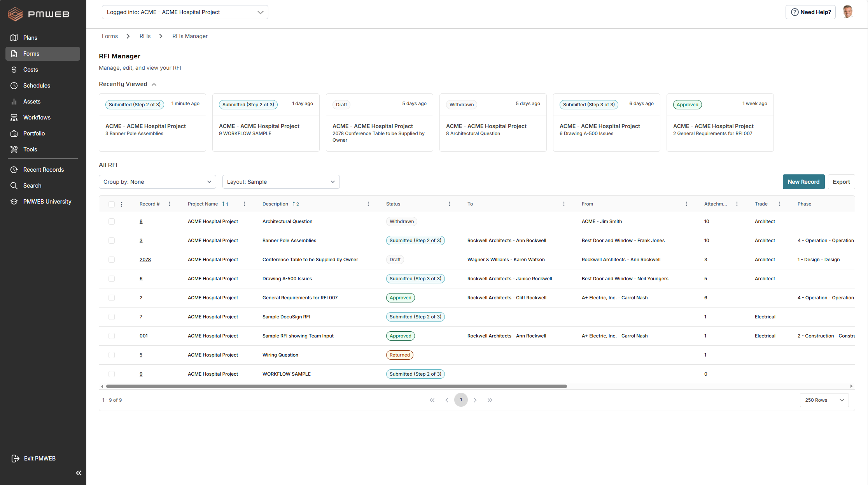This screenshot has width=868, height=485.
Task: Navigate to RFIs via the breadcrumb
Action: [x=145, y=36]
